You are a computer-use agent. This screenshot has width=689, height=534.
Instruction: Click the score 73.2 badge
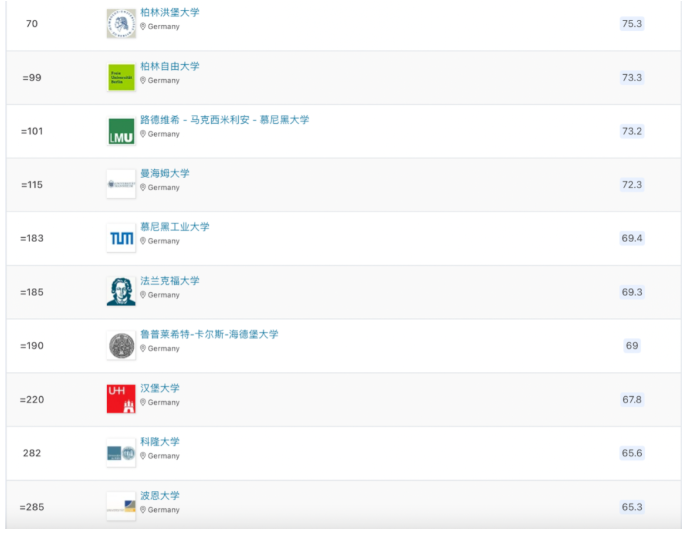pyautogui.click(x=632, y=131)
